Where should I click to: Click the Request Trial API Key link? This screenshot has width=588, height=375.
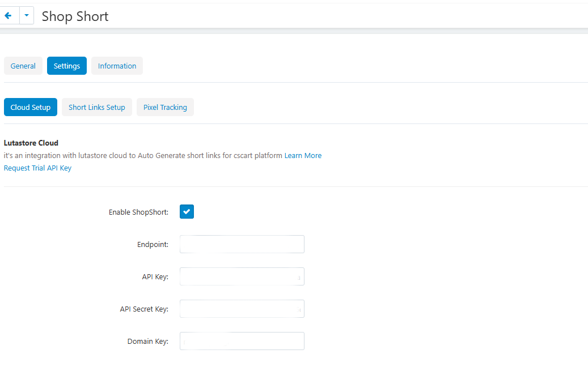[37, 168]
